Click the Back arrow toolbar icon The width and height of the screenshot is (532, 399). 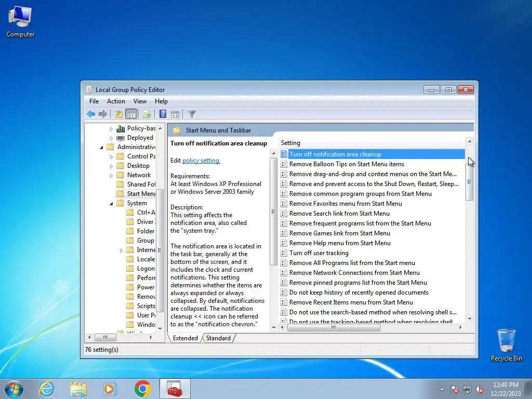pyautogui.click(x=90, y=114)
